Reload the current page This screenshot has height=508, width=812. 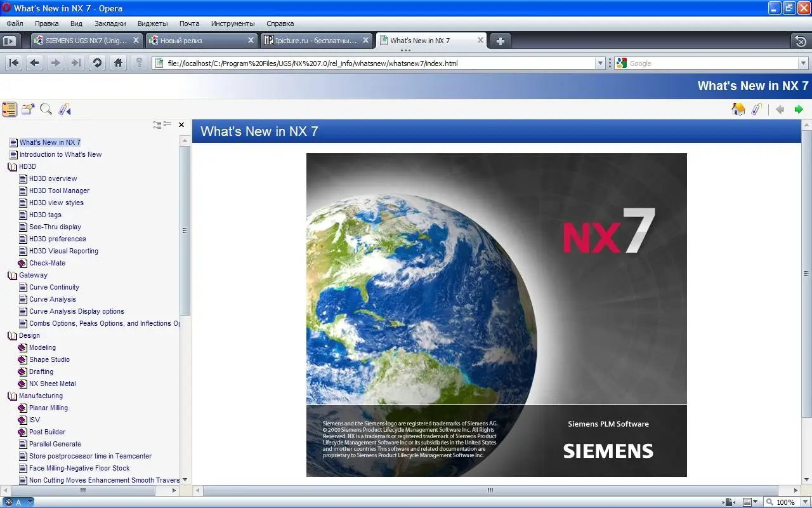pyautogui.click(x=97, y=63)
